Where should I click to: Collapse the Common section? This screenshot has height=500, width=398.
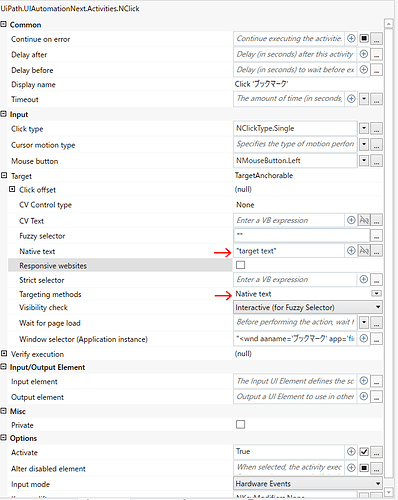tap(3, 24)
